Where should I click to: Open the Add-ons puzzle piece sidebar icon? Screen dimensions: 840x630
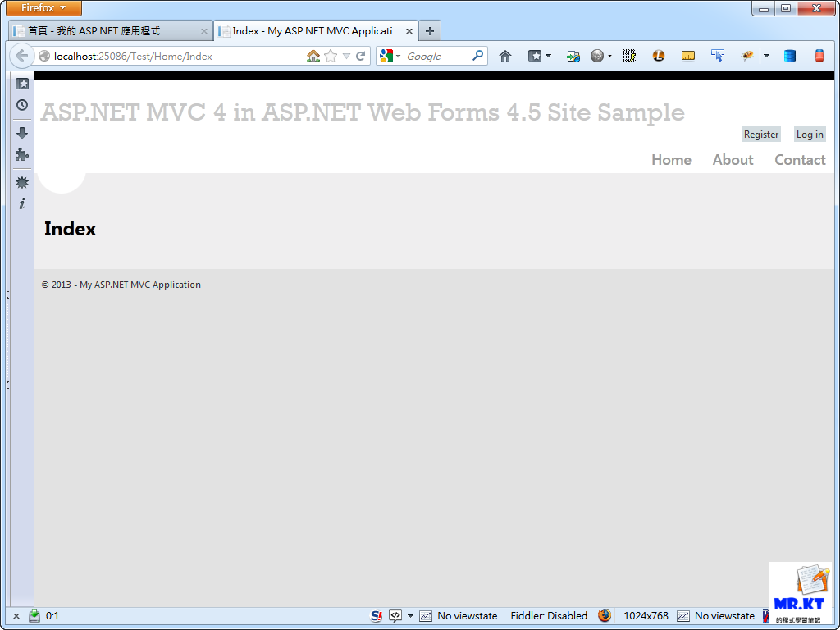tap(22, 155)
